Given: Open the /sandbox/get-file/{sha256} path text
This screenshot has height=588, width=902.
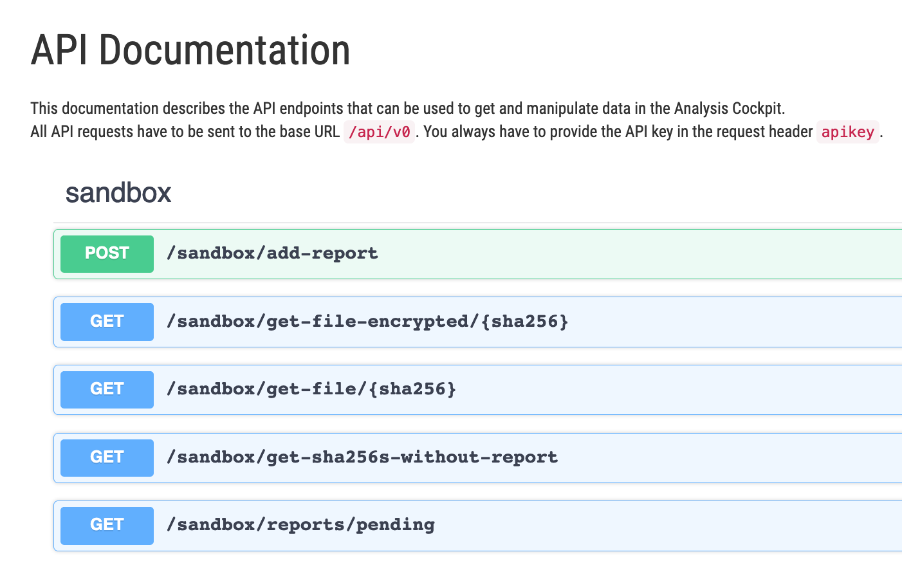Looking at the screenshot, I should [311, 389].
